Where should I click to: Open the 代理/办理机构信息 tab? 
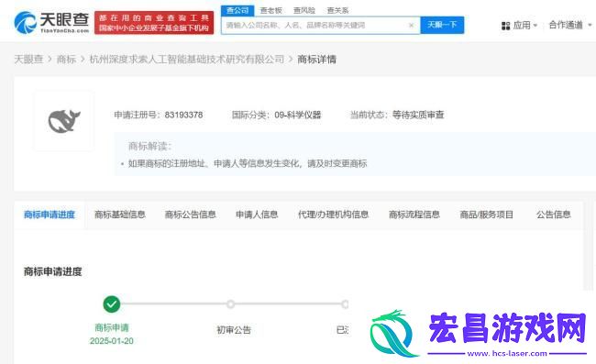click(x=334, y=215)
